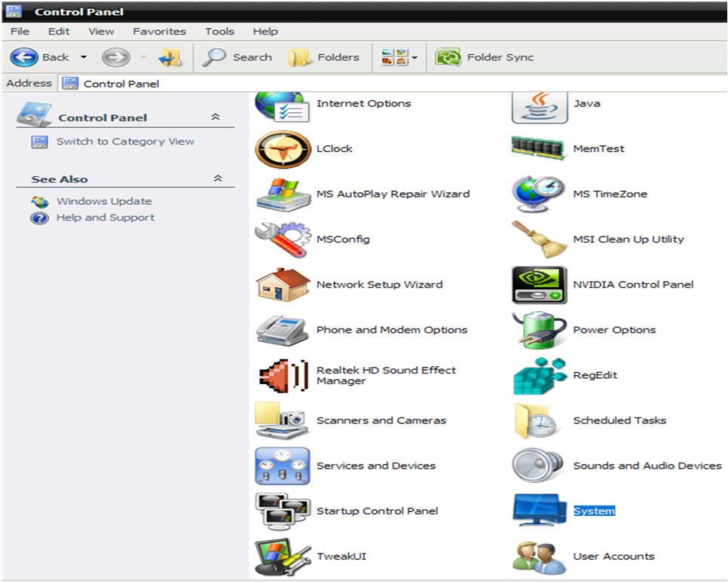728x583 pixels.
Task: Open the Help menu
Action: pos(265,32)
